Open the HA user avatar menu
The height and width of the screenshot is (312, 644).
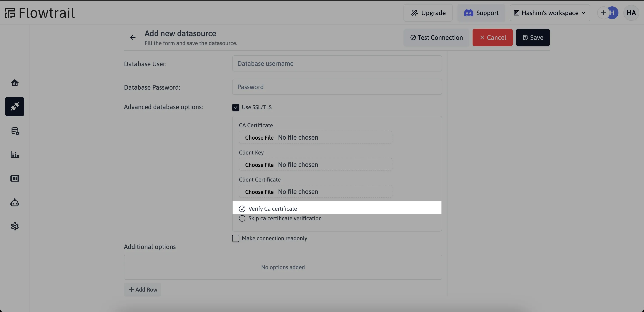click(x=631, y=13)
